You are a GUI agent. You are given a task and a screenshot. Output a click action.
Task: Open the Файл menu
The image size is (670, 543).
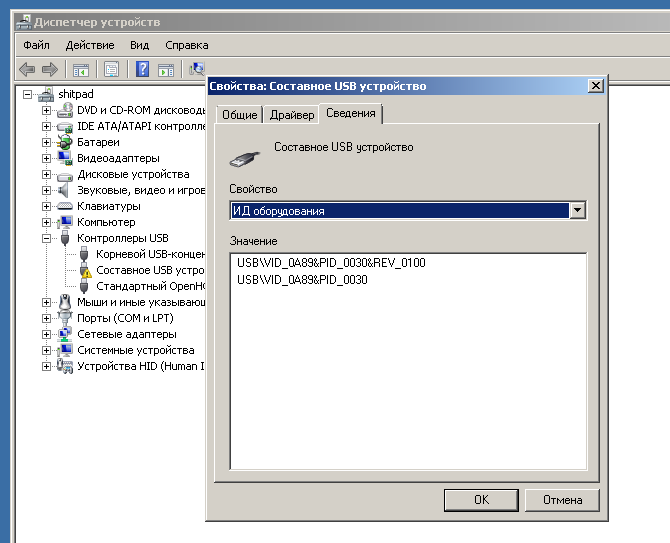click(36, 45)
